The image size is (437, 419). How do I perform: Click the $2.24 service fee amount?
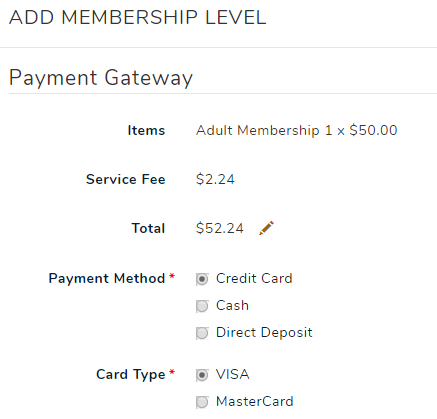pos(215,179)
